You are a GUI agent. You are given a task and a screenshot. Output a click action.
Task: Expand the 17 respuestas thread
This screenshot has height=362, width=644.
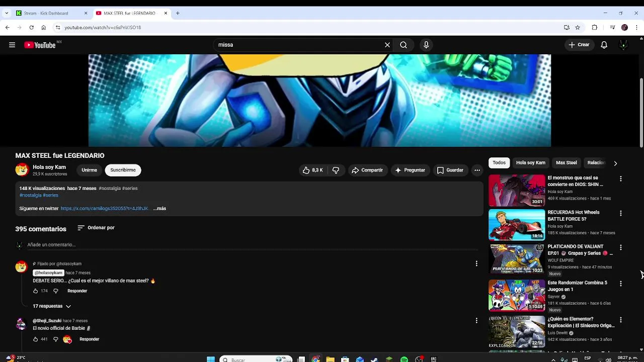52,306
